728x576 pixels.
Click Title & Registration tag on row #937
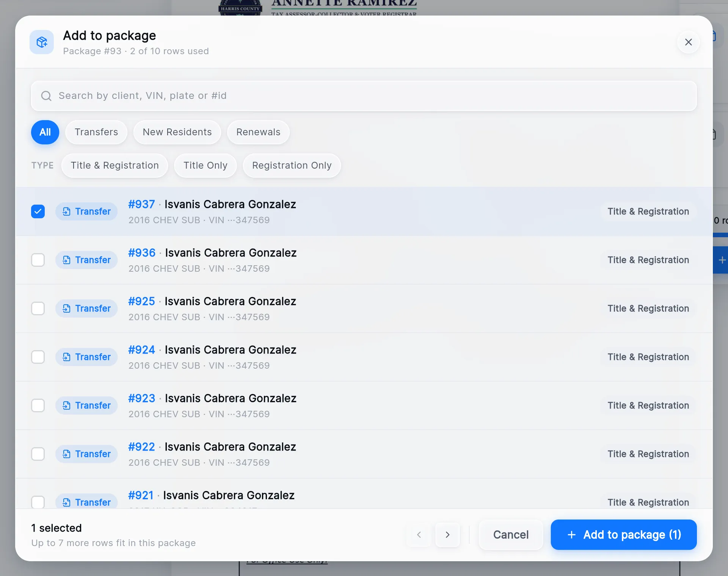[x=648, y=211]
